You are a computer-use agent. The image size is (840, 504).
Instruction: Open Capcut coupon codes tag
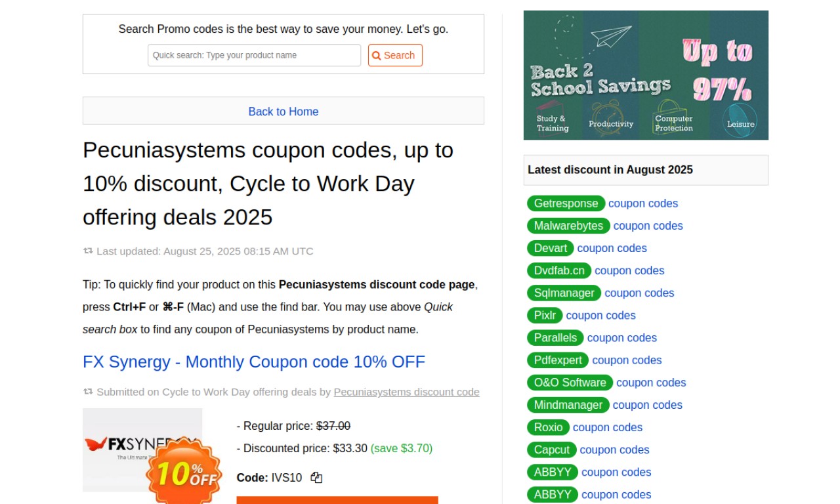tap(552, 449)
